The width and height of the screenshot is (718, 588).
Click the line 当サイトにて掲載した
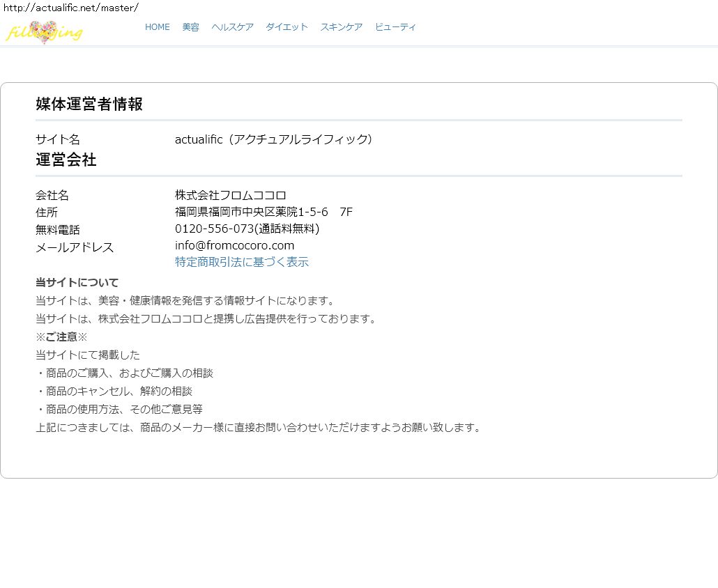88,355
